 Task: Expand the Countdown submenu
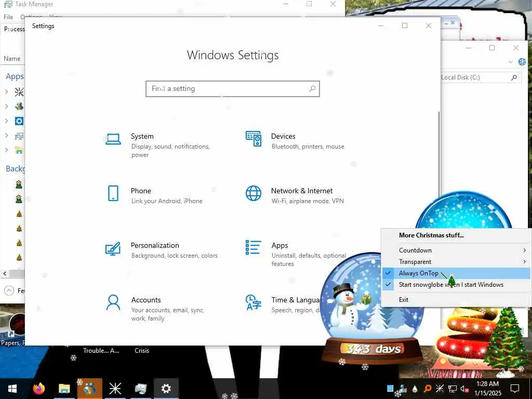456,250
